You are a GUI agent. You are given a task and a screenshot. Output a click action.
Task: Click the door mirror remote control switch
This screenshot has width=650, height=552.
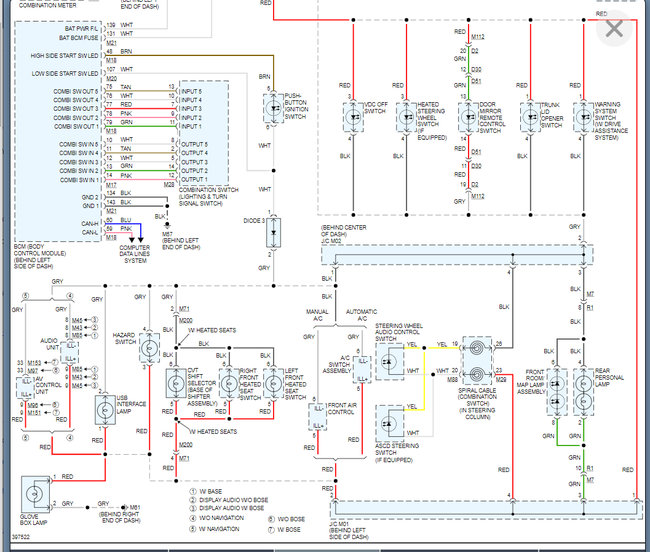(468, 117)
